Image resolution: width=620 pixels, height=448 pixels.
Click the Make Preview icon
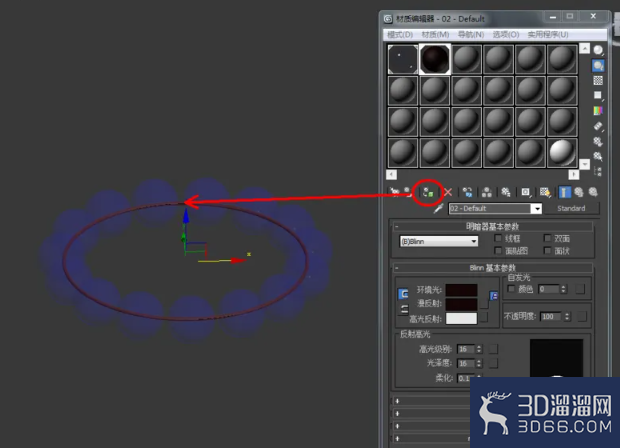point(598,126)
